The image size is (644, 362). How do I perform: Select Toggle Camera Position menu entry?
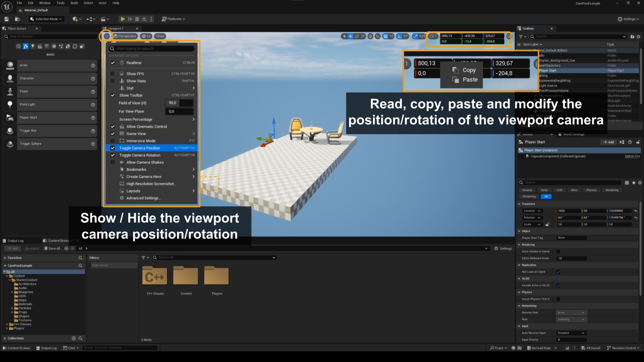click(151, 148)
